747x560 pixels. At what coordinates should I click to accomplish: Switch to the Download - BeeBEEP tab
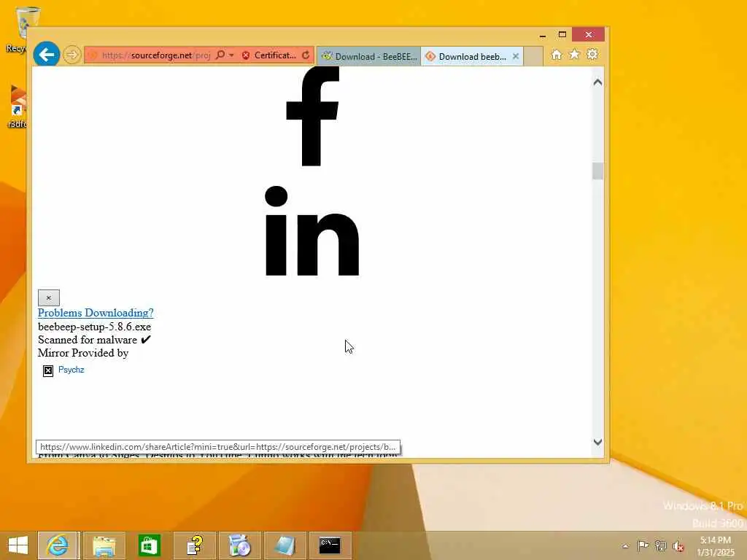click(x=369, y=56)
